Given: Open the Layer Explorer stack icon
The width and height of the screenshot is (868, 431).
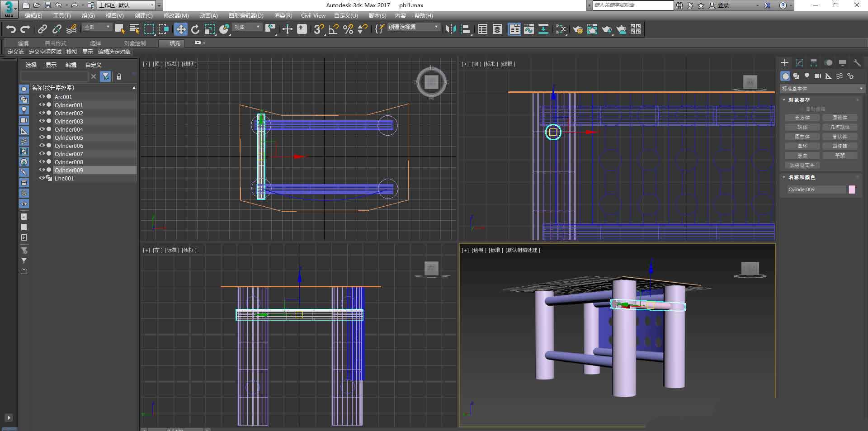Looking at the screenshot, I should point(497,29).
